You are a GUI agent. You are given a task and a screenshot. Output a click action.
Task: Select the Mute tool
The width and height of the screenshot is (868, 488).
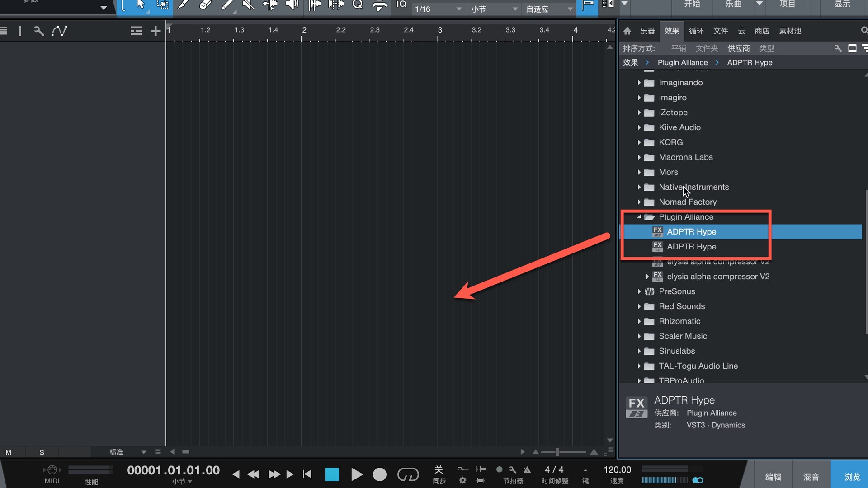[248, 5]
